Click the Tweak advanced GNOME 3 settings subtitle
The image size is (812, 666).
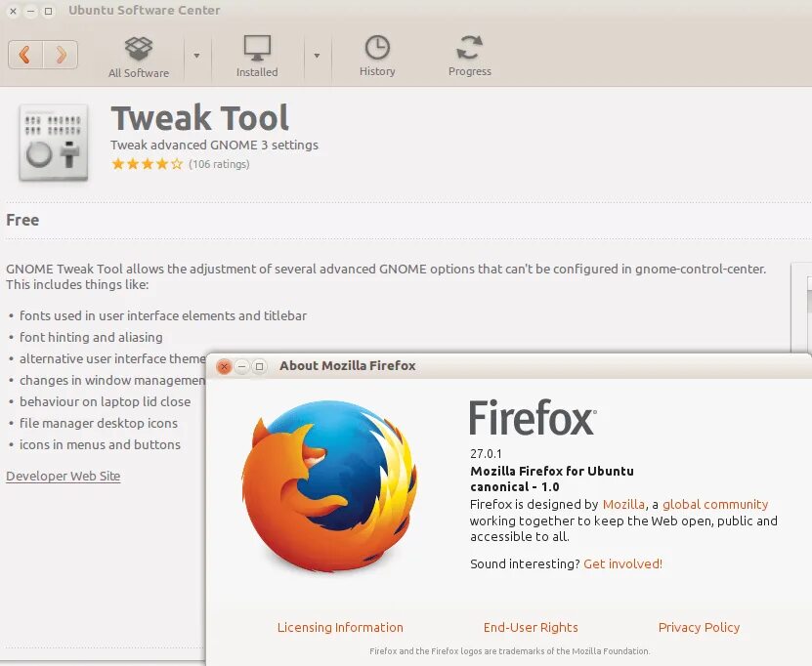click(214, 145)
